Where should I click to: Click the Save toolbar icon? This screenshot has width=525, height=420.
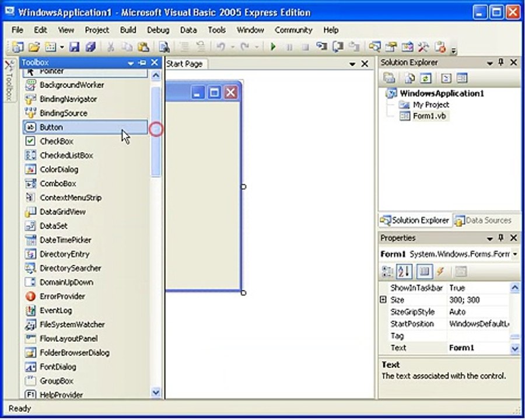pyautogui.click(x=74, y=47)
